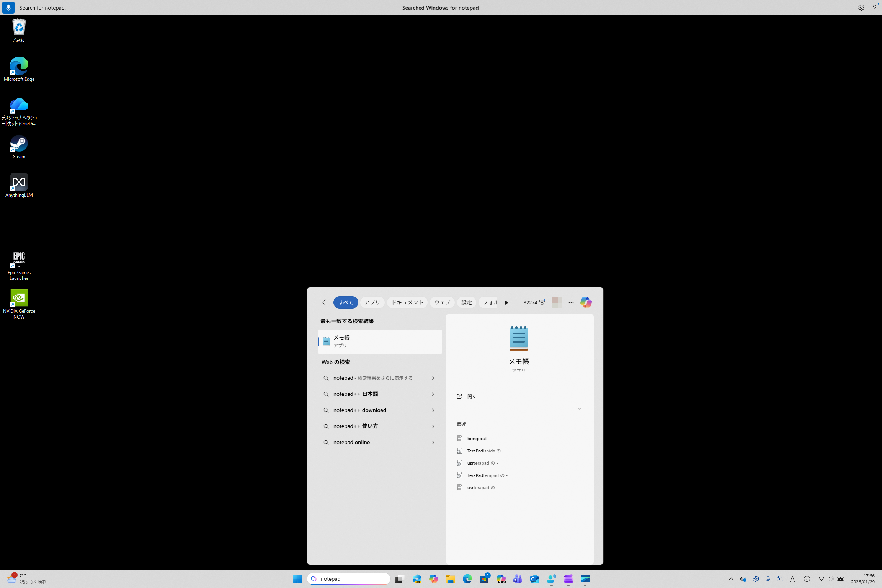Expand the notepad online suggestion chevron
The image size is (882, 588).
click(x=433, y=443)
